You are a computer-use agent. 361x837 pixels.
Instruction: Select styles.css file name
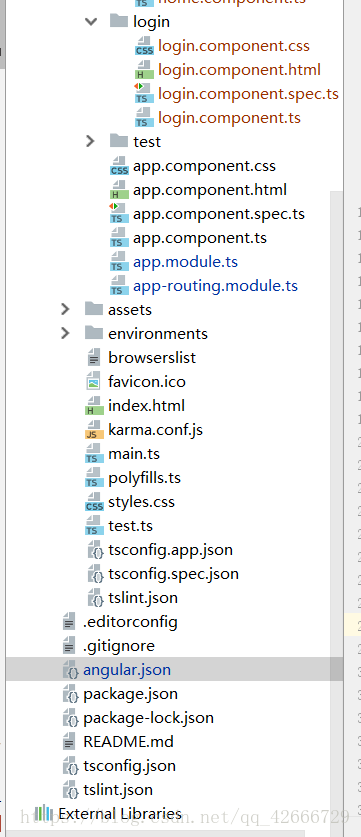tap(142, 502)
